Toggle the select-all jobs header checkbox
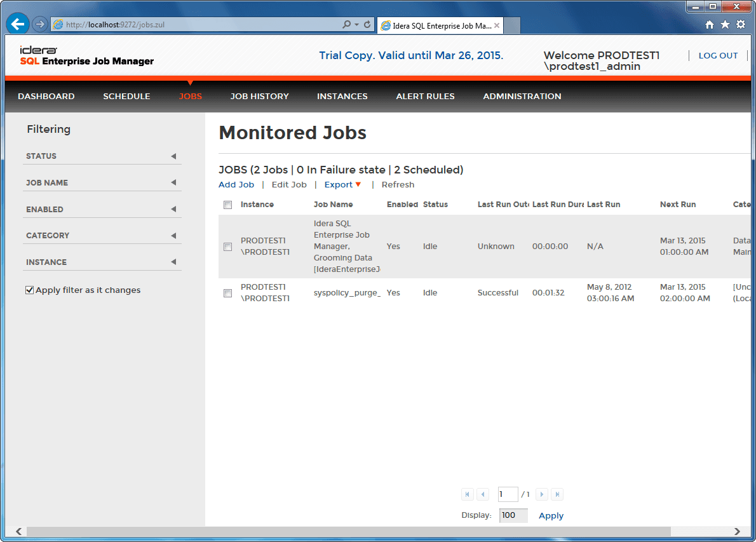This screenshot has height=542, width=756. pos(227,205)
